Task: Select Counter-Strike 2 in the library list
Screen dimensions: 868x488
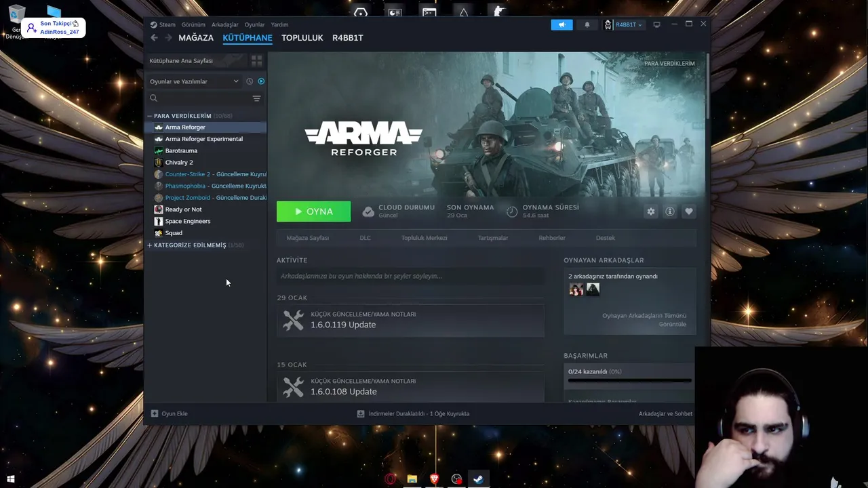Action: (x=206, y=174)
